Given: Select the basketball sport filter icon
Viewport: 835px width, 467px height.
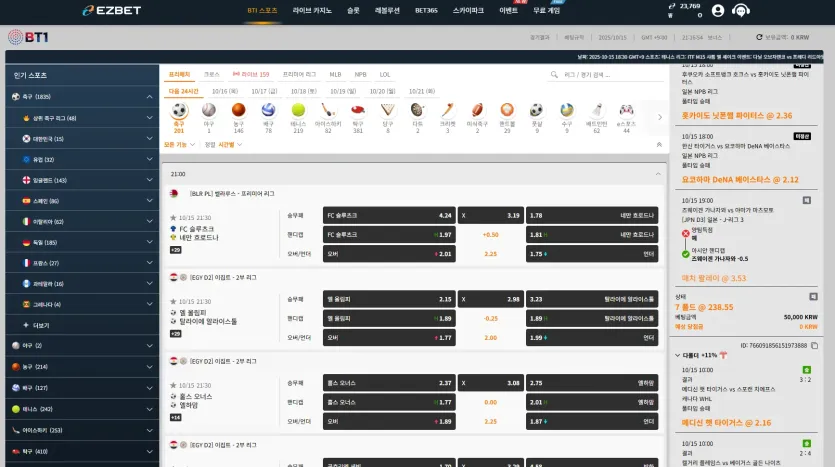Looking at the screenshot, I should (x=239, y=110).
